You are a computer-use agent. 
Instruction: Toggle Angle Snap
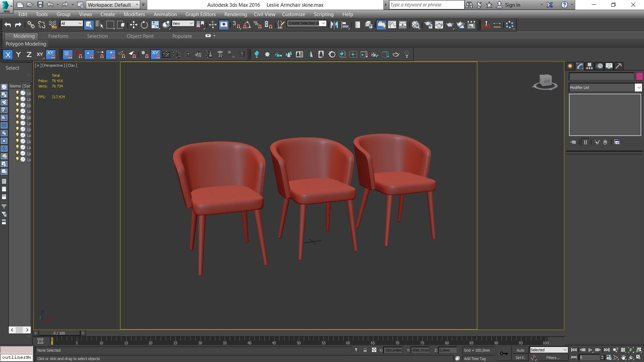(x=247, y=25)
